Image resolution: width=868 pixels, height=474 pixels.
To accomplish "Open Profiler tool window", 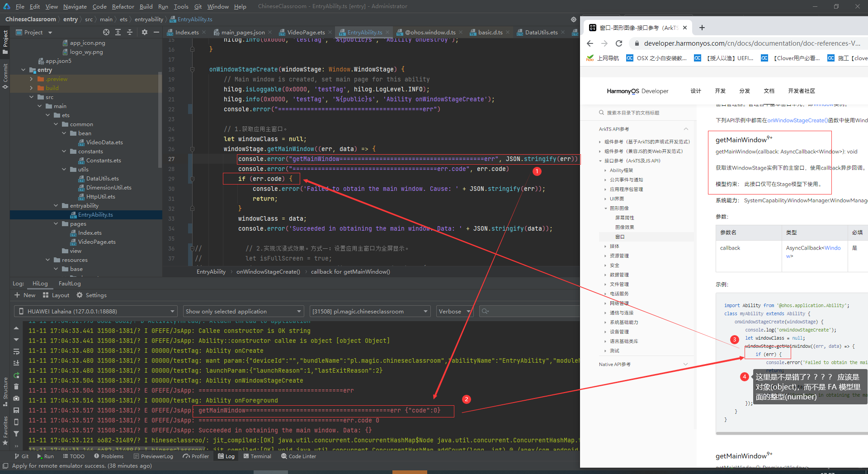I will point(196,456).
